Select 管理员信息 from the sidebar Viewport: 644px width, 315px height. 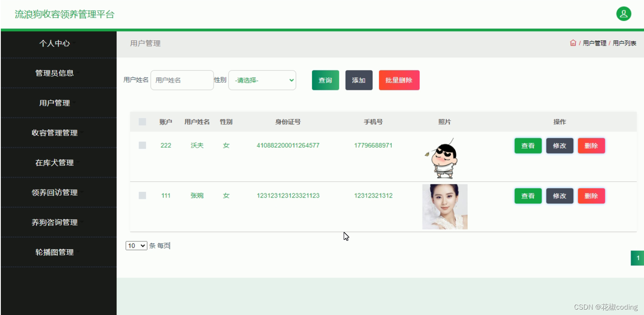pos(54,73)
